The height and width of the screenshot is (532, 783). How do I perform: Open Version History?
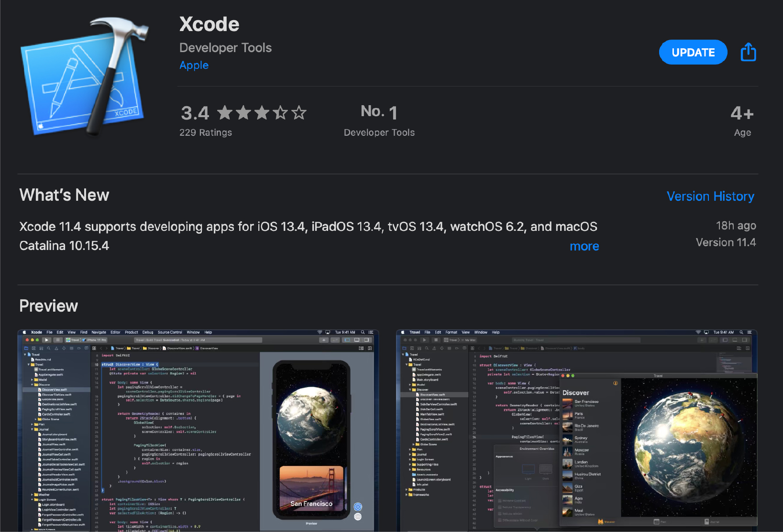pos(710,196)
